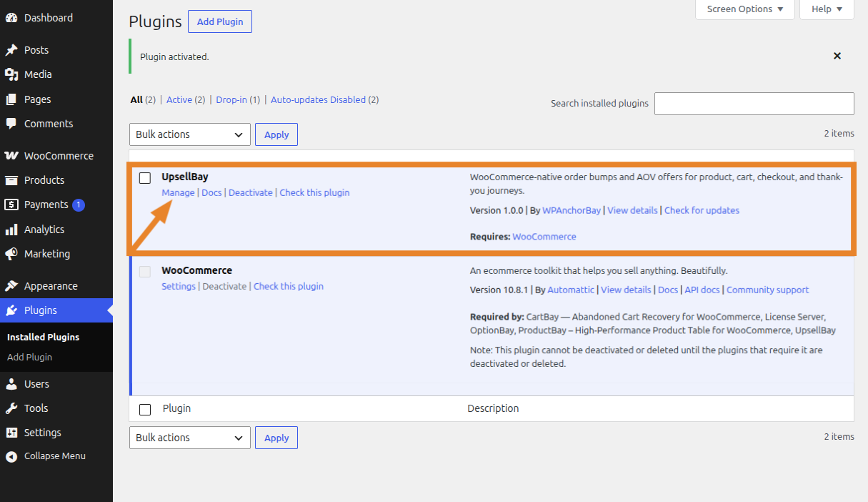The width and height of the screenshot is (868, 502).
Task: Open WooCommerce Settings link
Action: 179,286
